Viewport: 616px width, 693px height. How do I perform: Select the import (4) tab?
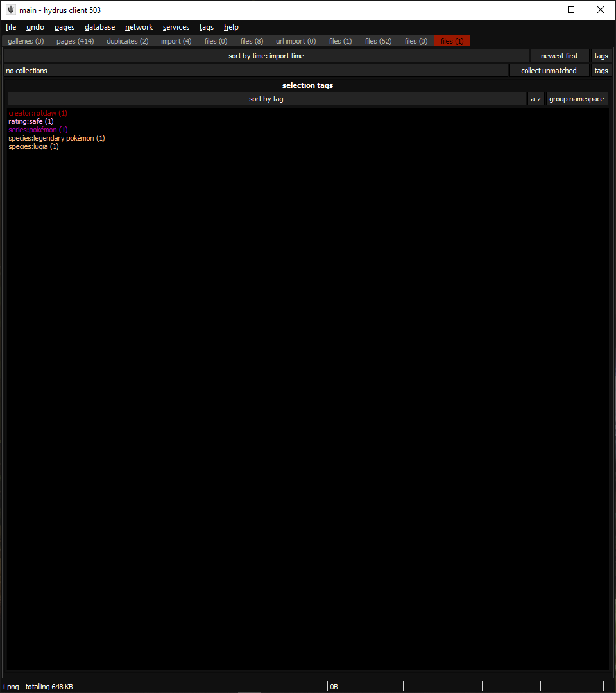pos(176,40)
